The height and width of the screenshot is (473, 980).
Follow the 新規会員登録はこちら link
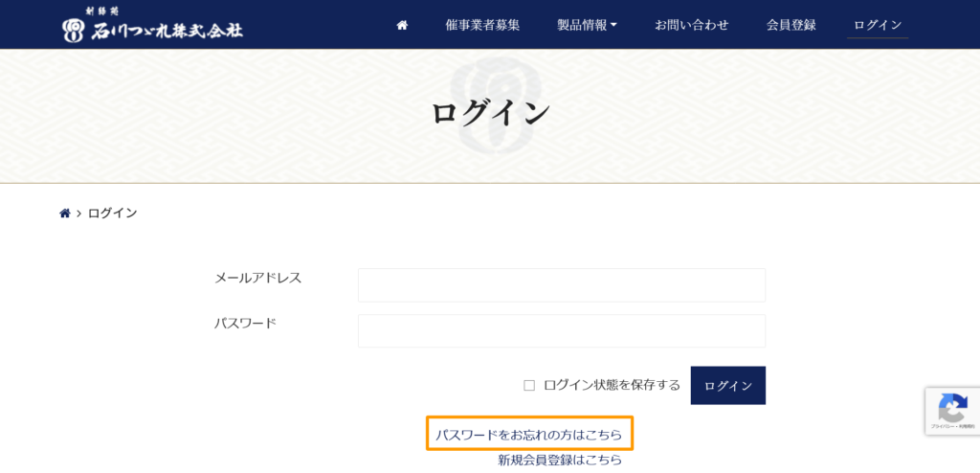click(559, 461)
